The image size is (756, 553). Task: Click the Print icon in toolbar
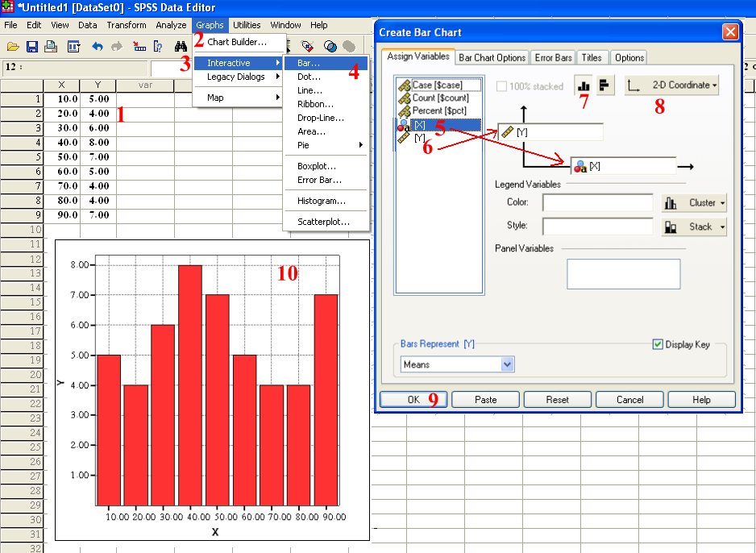tap(51, 46)
